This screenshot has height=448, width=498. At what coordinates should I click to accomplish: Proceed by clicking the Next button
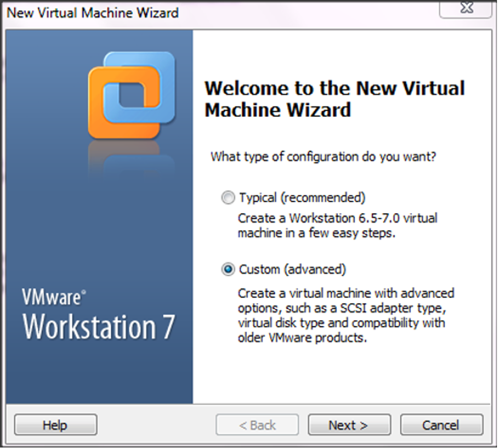coord(349,425)
